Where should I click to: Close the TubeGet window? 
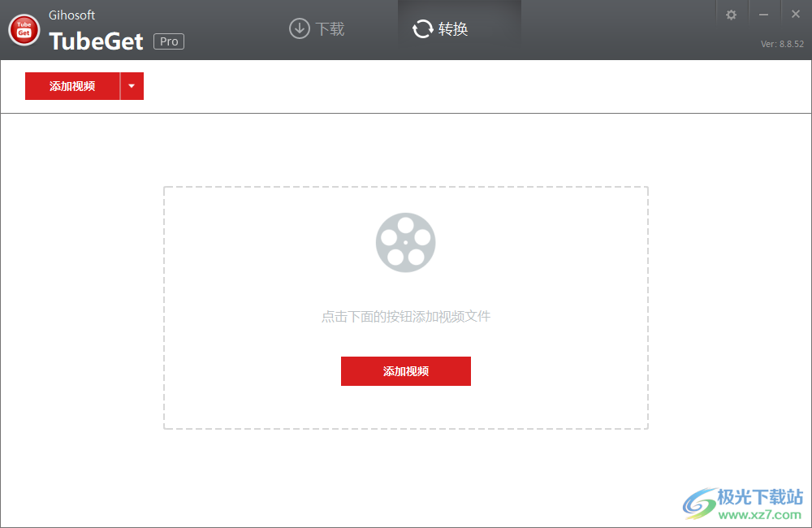coord(796,15)
